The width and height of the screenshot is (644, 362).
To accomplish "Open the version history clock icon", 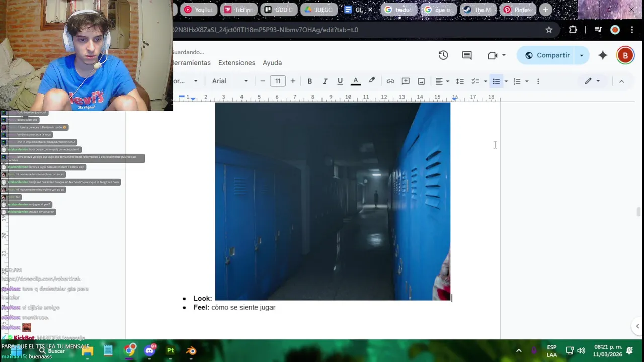I will click(x=443, y=55).
